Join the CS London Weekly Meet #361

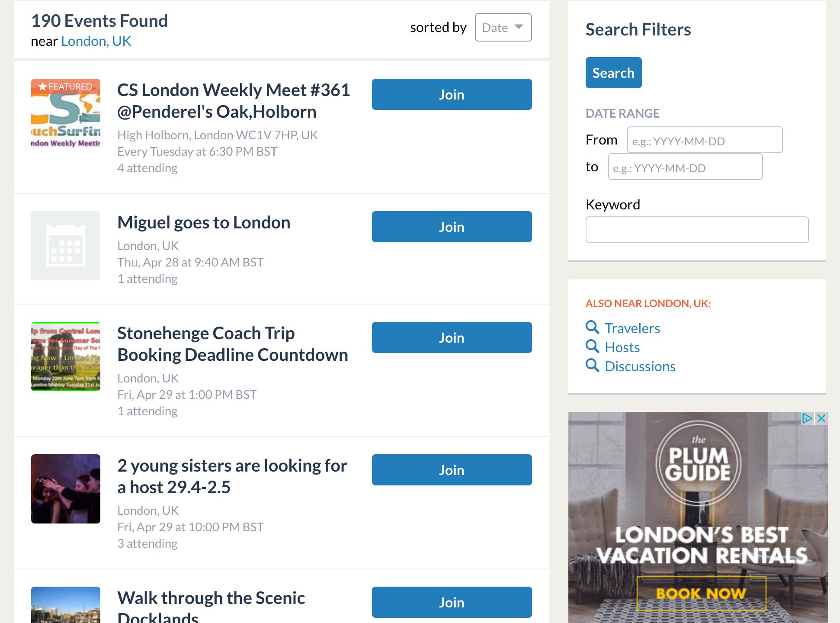[x=452, y=94]
